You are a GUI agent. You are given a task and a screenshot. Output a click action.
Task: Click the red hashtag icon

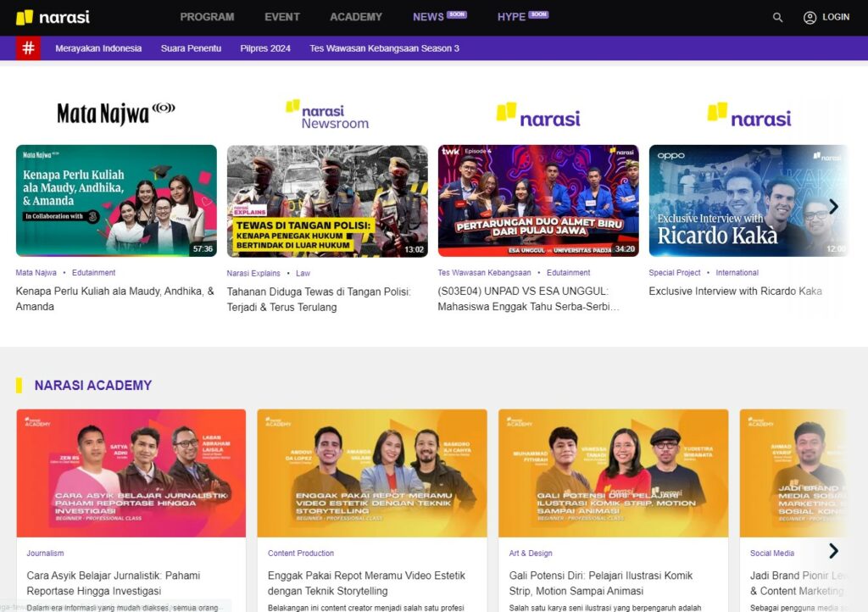pyautogui.click(x=28, y=48)
